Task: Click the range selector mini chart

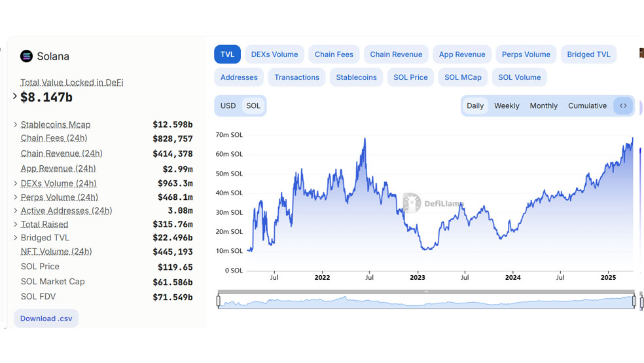Action: coord(426,301)
